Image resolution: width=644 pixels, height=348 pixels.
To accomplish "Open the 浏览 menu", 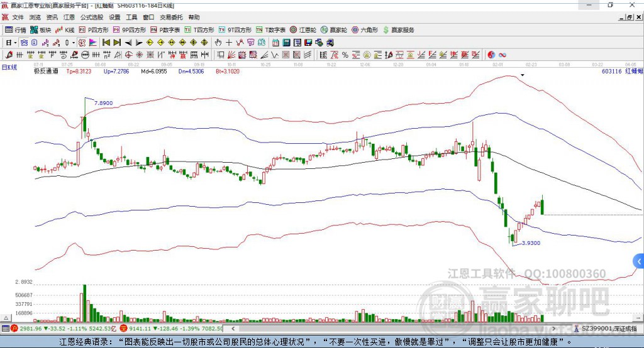I will click(x=35, y=17).
